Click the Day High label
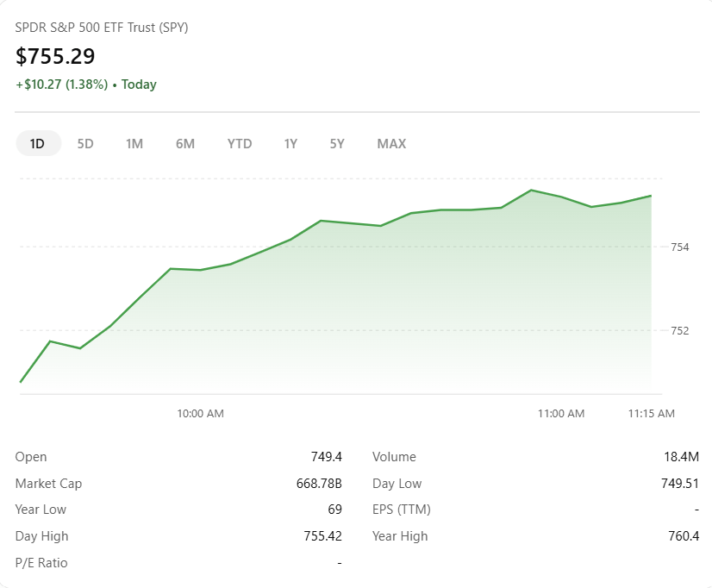The height and width of the screenshot is (588, 712). pyautogui.click(x=41, y=536)
